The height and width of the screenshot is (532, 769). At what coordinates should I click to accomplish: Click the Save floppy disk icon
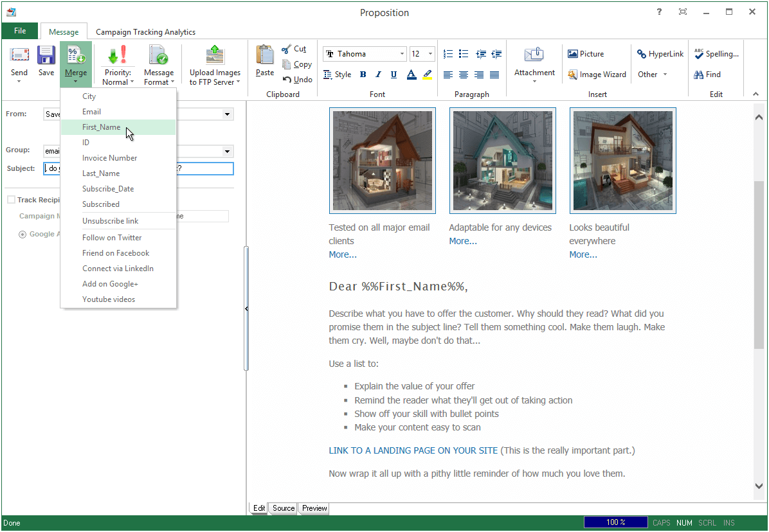pyautogui.click(x=46, y=55)
